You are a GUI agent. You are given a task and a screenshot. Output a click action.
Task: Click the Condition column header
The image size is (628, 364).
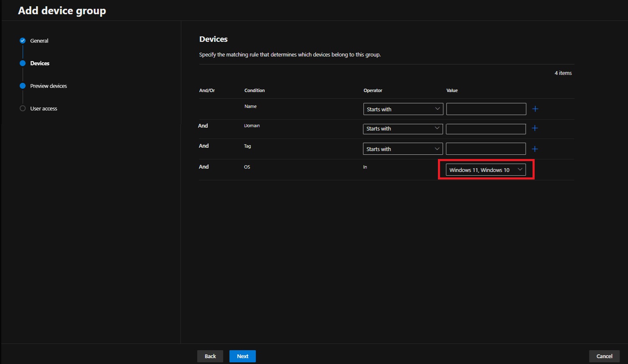coord(255,90)
